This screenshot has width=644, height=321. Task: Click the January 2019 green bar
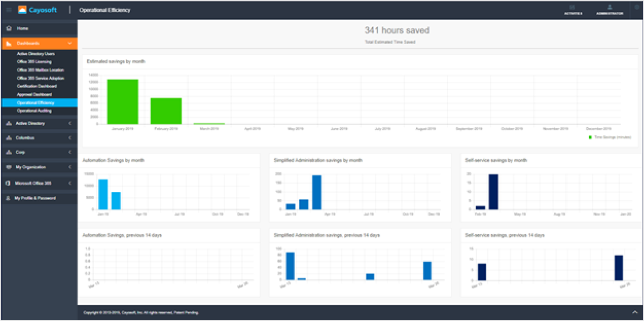[x=123, y=101]
